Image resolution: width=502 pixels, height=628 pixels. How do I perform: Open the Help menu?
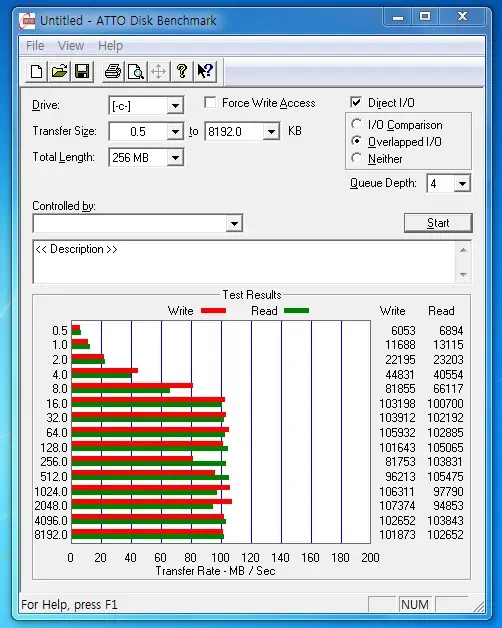110,46
